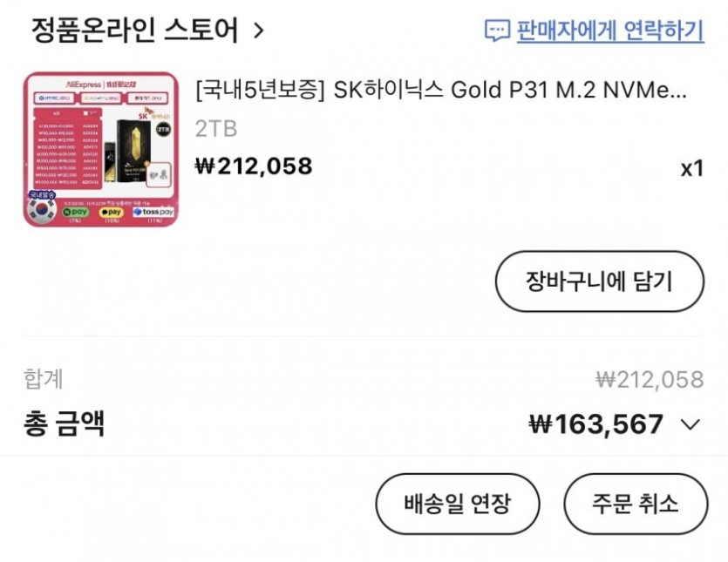
Task: Go to 정품온라인 스토어 store name
Action: [135, 31]
